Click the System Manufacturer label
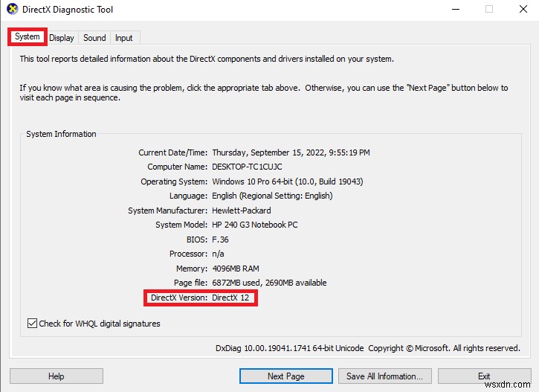This screenshot has width=539, height=392. click(168, 210)
